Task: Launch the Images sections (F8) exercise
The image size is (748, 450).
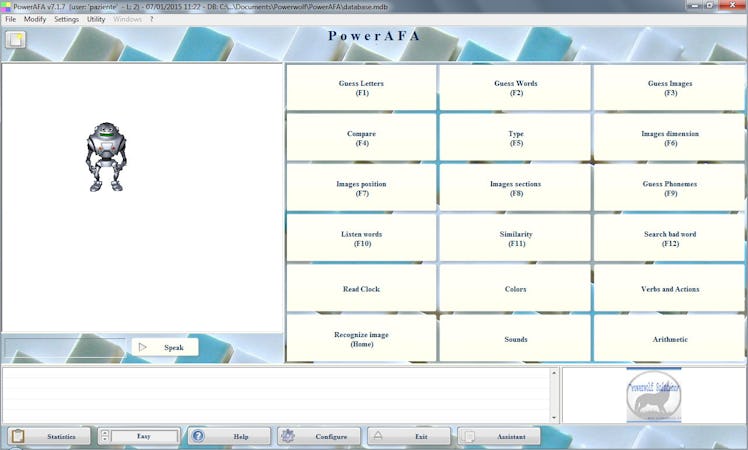Action: [x=515, y=188]
